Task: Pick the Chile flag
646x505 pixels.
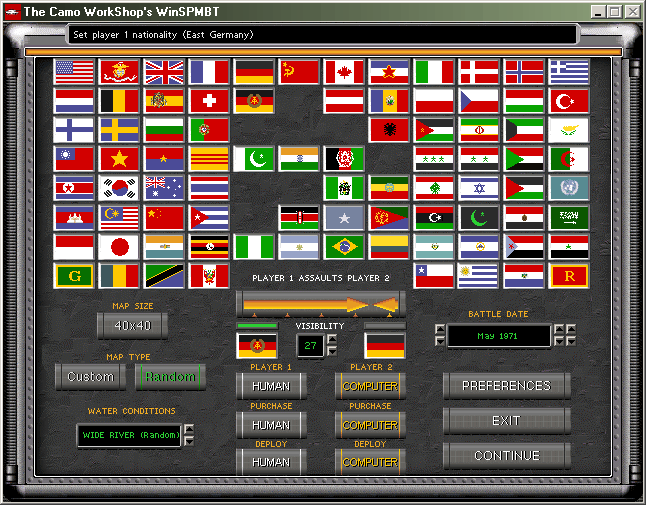Action: pos(434,276)
